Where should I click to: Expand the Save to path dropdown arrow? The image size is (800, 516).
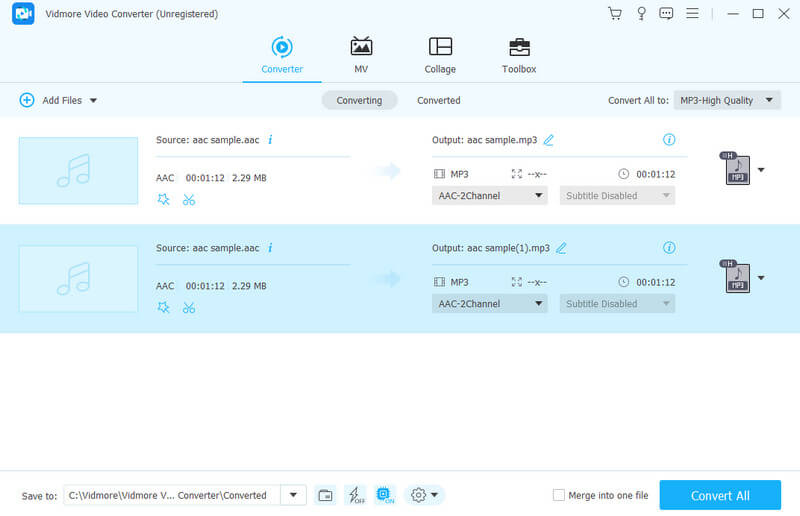click(x=293, y=495)
